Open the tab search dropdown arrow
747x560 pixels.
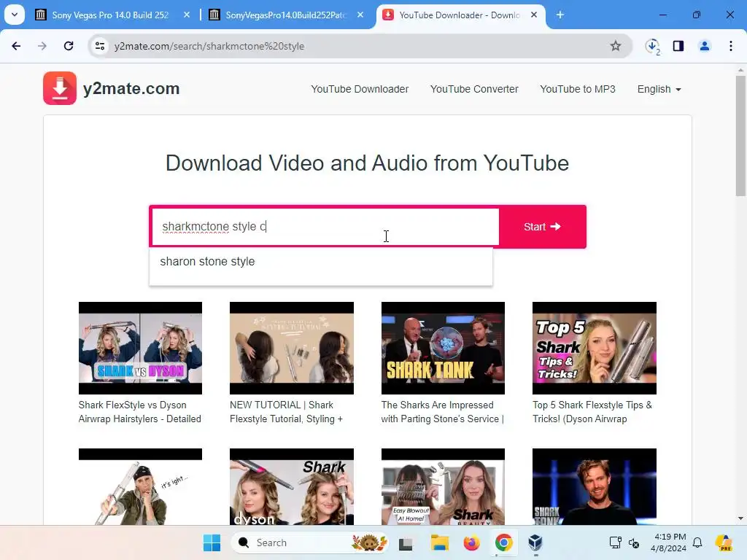(x=15, y=15)
